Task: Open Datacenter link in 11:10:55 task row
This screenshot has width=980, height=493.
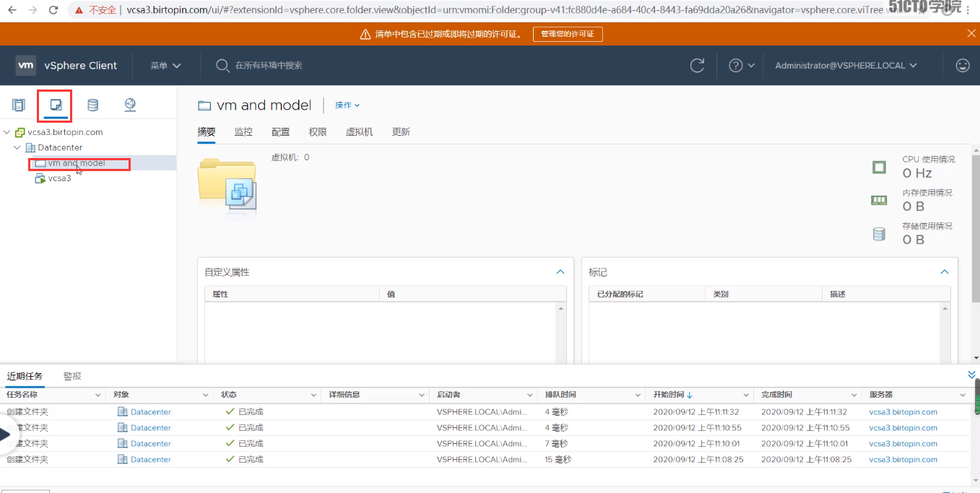Action: tap(151, 428)
